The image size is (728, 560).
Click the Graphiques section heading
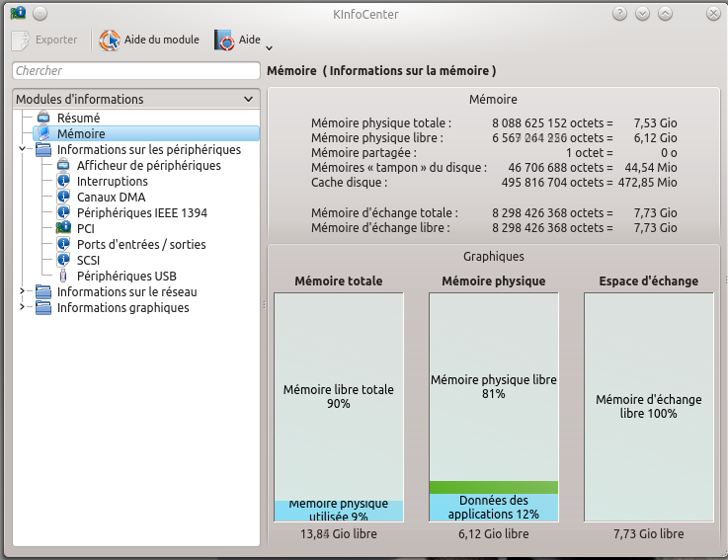[x=494, y=257]
